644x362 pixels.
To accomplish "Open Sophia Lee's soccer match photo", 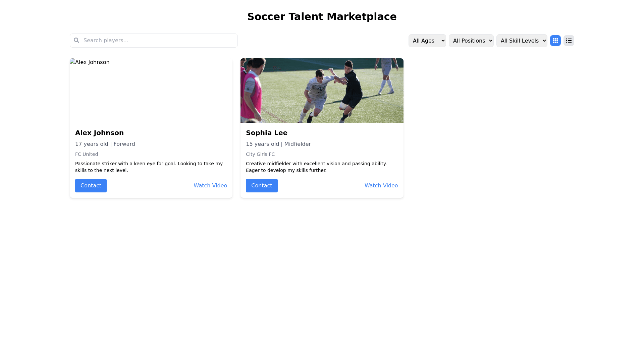I will click(322, 90).
